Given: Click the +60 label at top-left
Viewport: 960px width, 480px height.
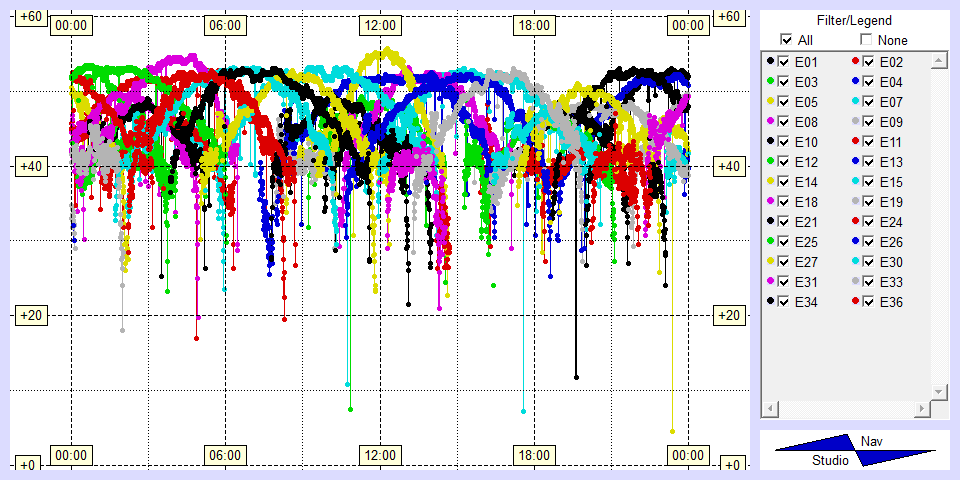Looking at the screenshot, I should [x=27, y=17].
